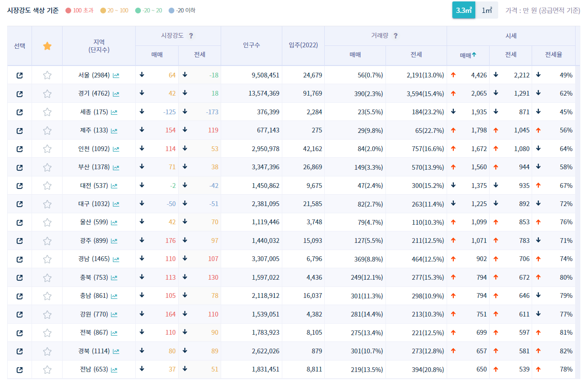Click the 지역 (단지수) column header

point(99,45)
